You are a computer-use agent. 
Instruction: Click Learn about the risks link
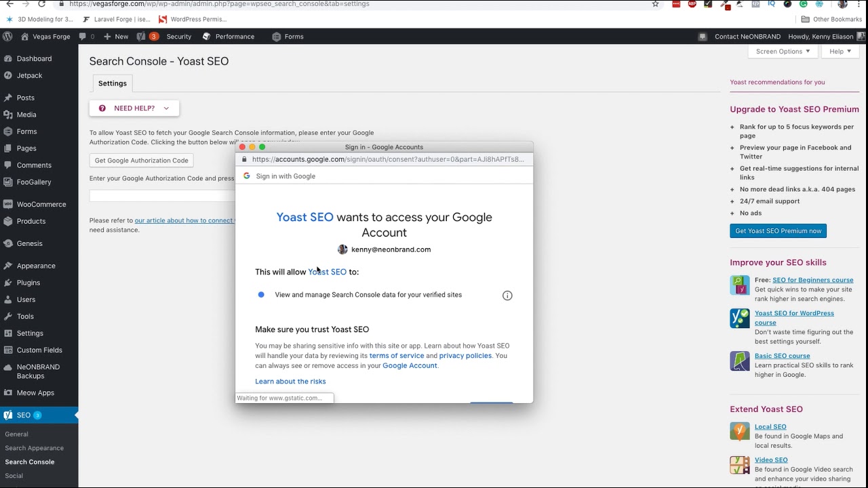[290, 382]
